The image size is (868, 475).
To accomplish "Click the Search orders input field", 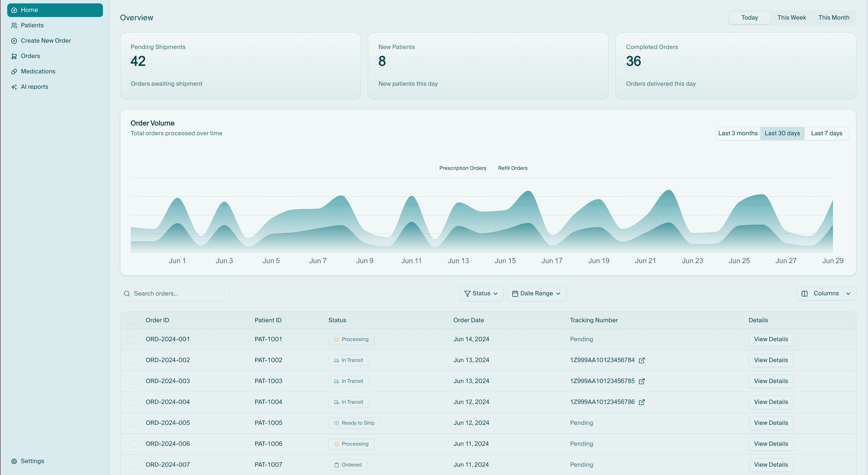I will [175, 294].
